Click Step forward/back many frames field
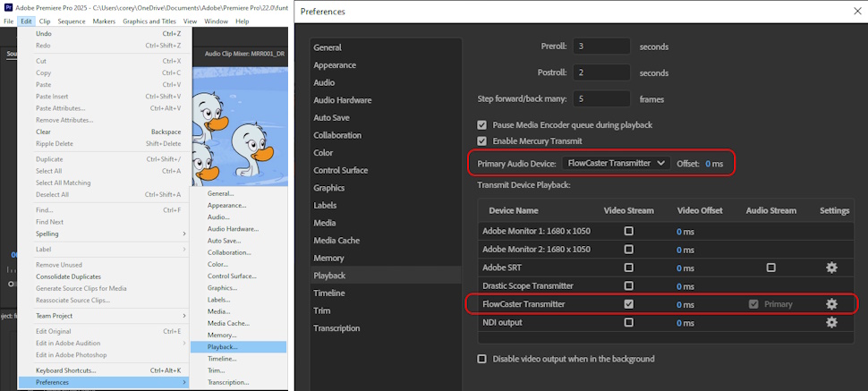The width and height of the screenshot is (868, 391). (601, 99)
